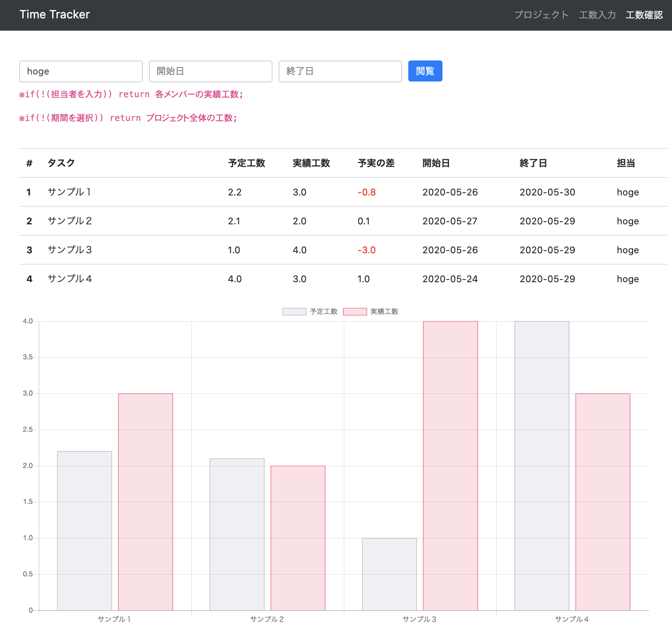The height and width of the screenshot is (638, 672).
Task: Click the 開始日 column header in the table
Action: coord(436,163)
